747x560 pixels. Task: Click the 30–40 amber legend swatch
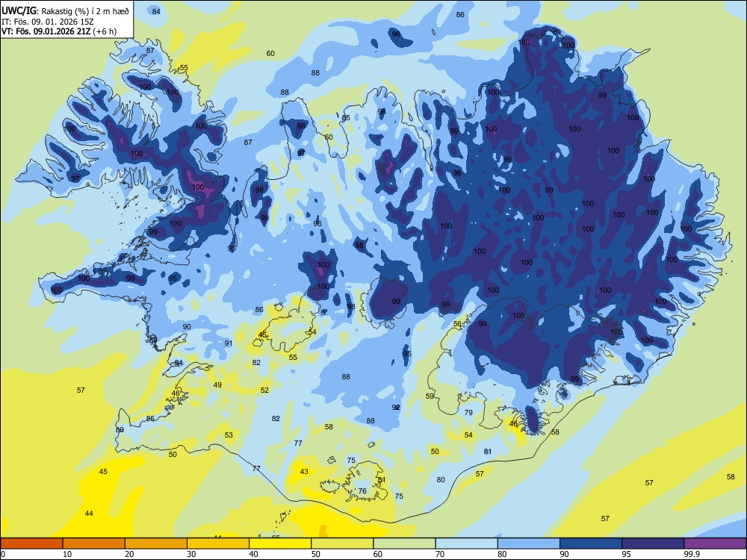click(218, 544)
